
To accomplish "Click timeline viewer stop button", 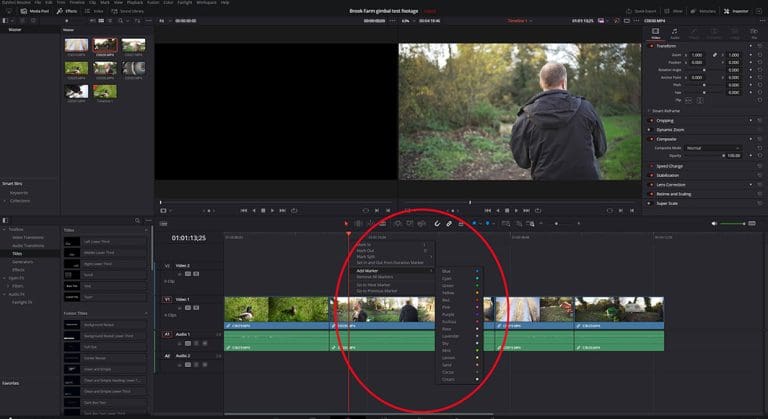I will [507, 210].
